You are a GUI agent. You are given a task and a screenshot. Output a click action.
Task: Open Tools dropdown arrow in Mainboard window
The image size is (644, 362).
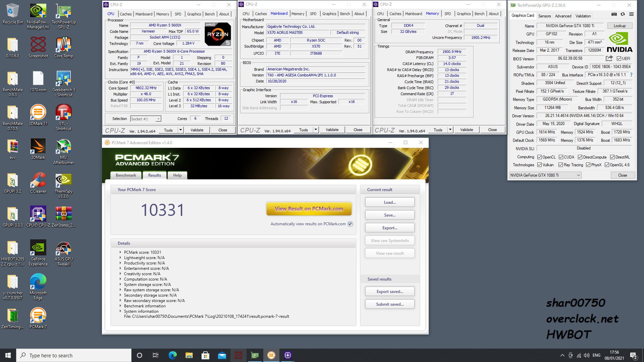coord(316,130)
